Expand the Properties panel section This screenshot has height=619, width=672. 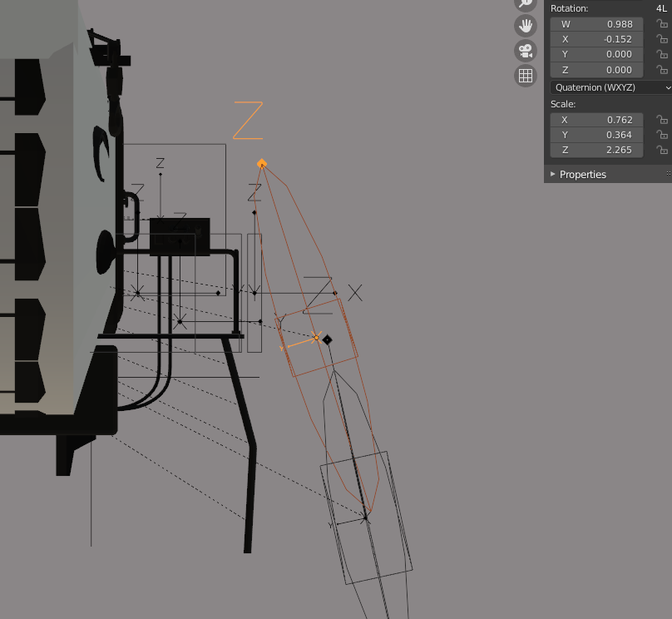click(x=582, y=174)
